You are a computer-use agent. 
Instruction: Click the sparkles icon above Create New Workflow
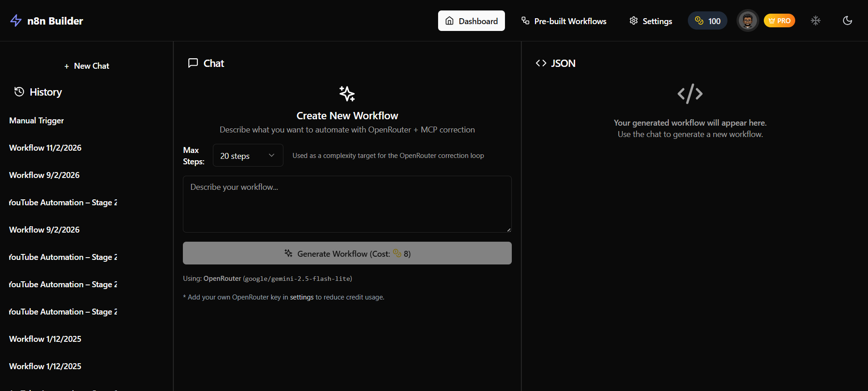(x=347, y=94)
